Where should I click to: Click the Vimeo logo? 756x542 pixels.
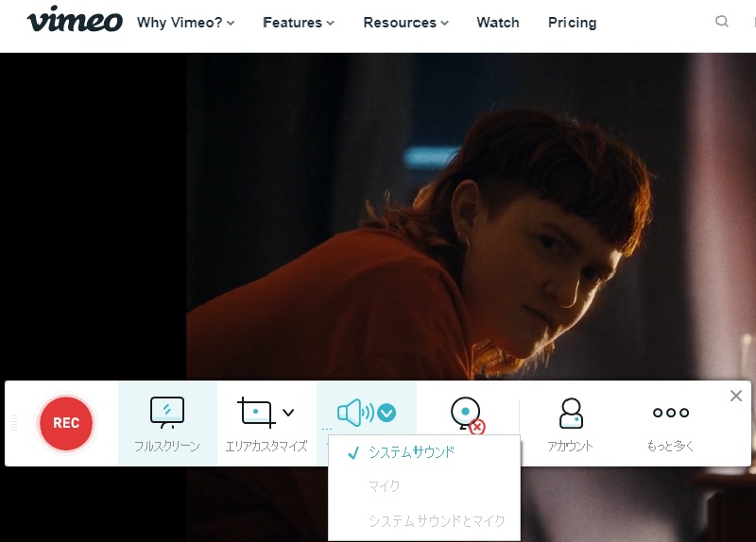pyautogui.click(x=75, y=21)
